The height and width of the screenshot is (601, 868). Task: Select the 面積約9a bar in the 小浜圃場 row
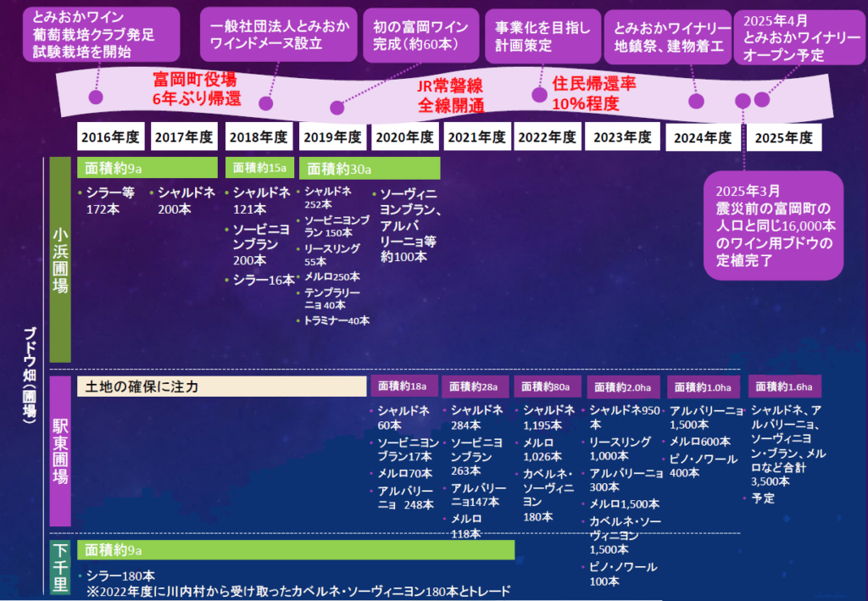click(147, 168)
